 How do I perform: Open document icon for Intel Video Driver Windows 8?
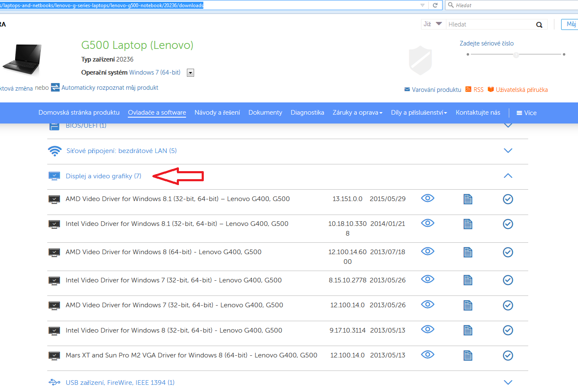click(x=468, y=330)
